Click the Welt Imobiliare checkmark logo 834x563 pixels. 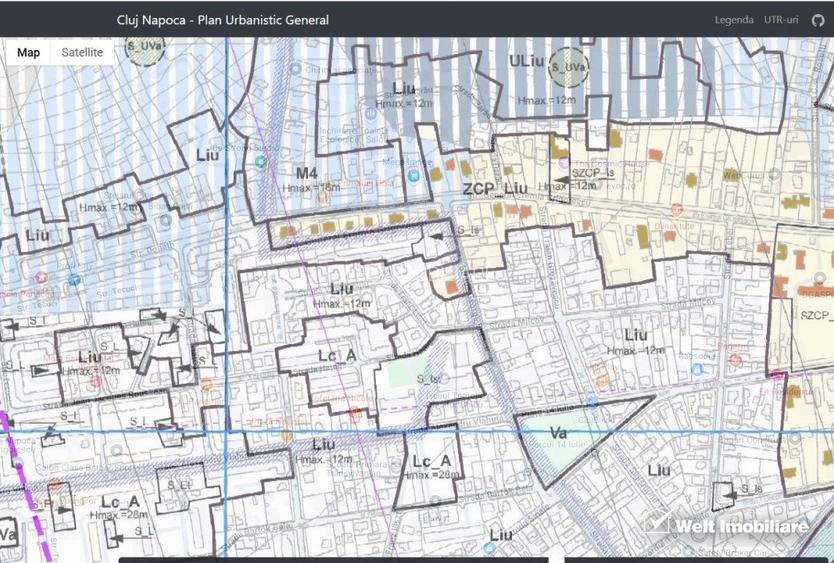click(x=657, y=525)
